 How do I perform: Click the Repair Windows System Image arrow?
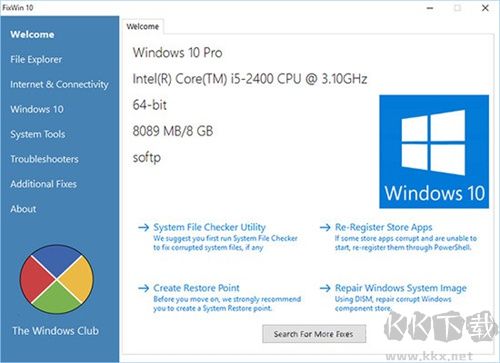pyautogui.click(x=325, y=288)
